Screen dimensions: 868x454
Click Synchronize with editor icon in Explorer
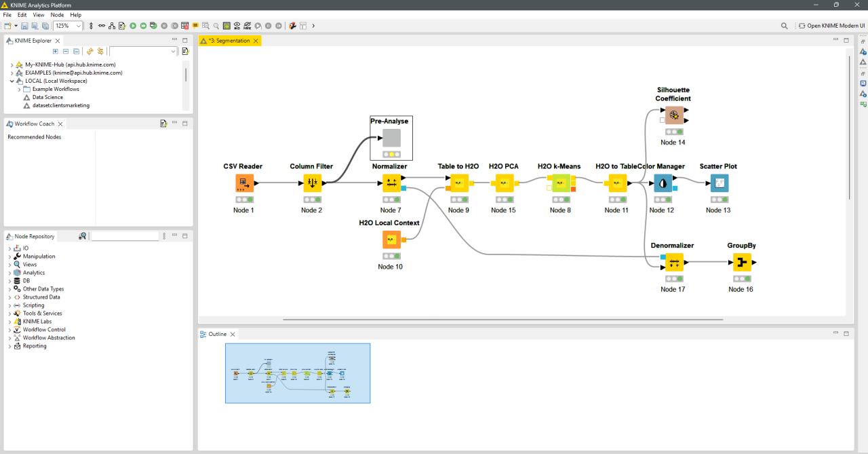[x=100, y=51]
